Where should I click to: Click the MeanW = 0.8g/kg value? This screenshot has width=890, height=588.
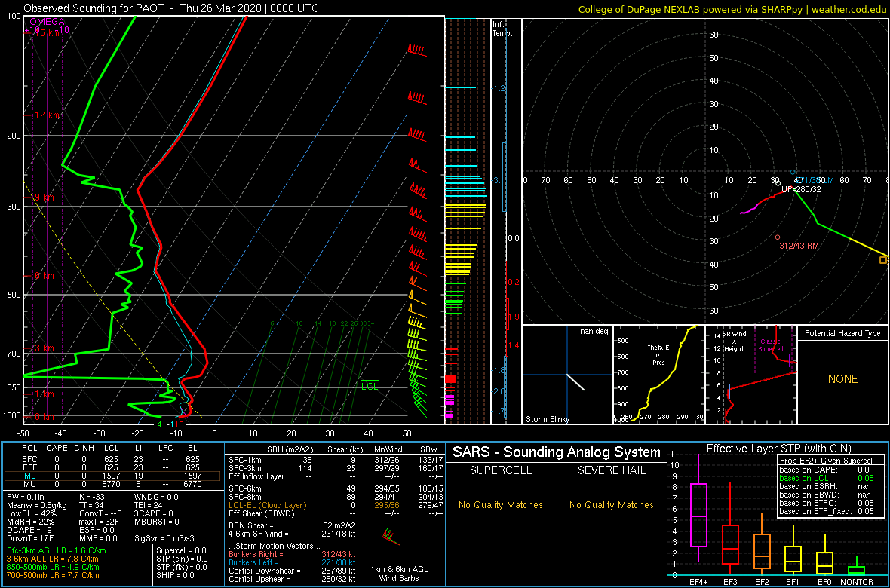point(35,505)
